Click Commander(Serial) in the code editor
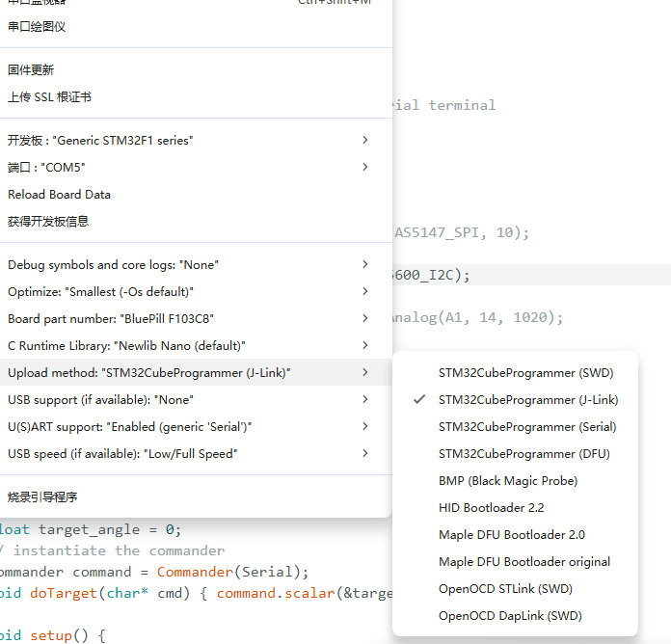This screenshot has width=671, height=644. click(232, 572)
